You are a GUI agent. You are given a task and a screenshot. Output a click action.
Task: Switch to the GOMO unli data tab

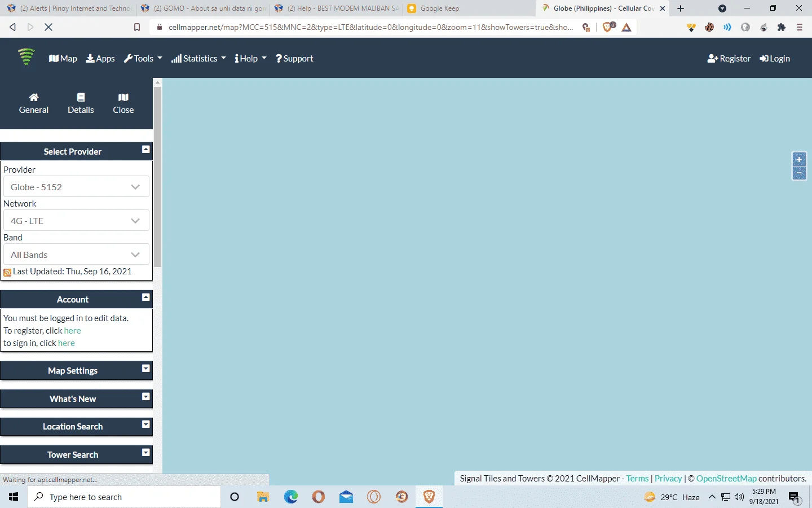(202, 8)
